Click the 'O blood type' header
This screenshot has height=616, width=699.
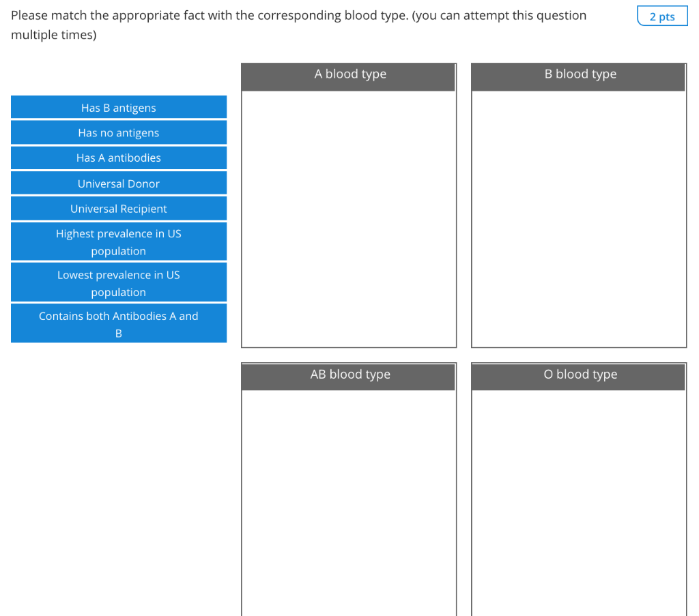(x=579, y=377)
